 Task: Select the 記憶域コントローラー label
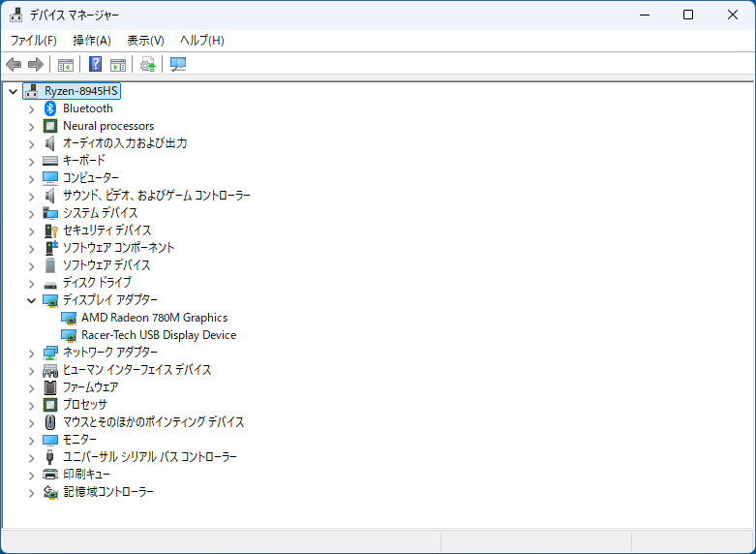tap(108, 492)
